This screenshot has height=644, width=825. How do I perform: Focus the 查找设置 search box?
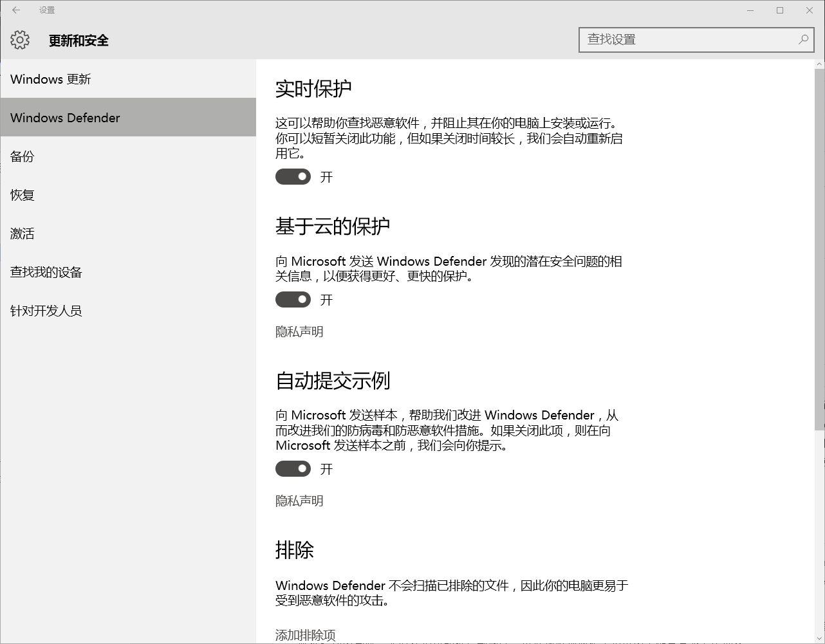[696, 40]
